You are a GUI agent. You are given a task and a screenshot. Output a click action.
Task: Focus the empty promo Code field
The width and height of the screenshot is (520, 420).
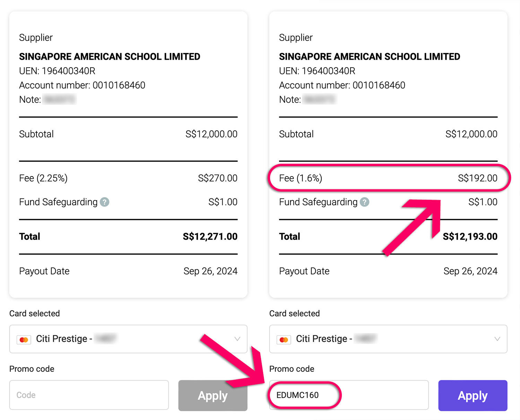pos(89,395)
